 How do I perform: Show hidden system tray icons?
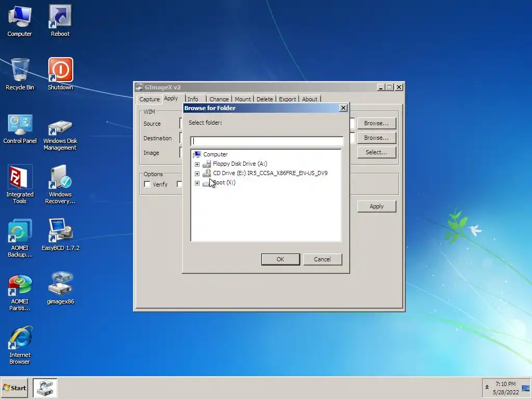(x=487, y=388)
